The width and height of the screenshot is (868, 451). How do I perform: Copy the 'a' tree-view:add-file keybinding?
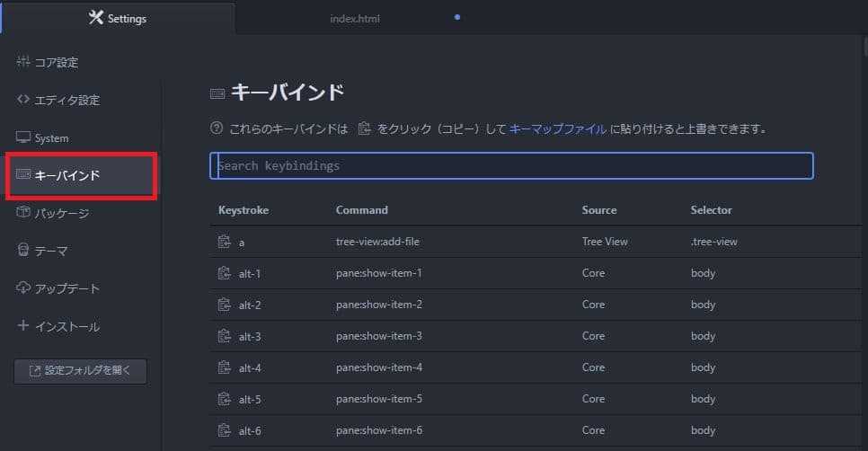[225, 242]
